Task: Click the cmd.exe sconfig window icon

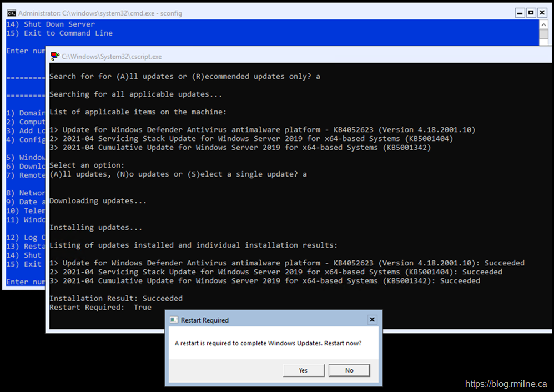Action: (x=11, y=13)
